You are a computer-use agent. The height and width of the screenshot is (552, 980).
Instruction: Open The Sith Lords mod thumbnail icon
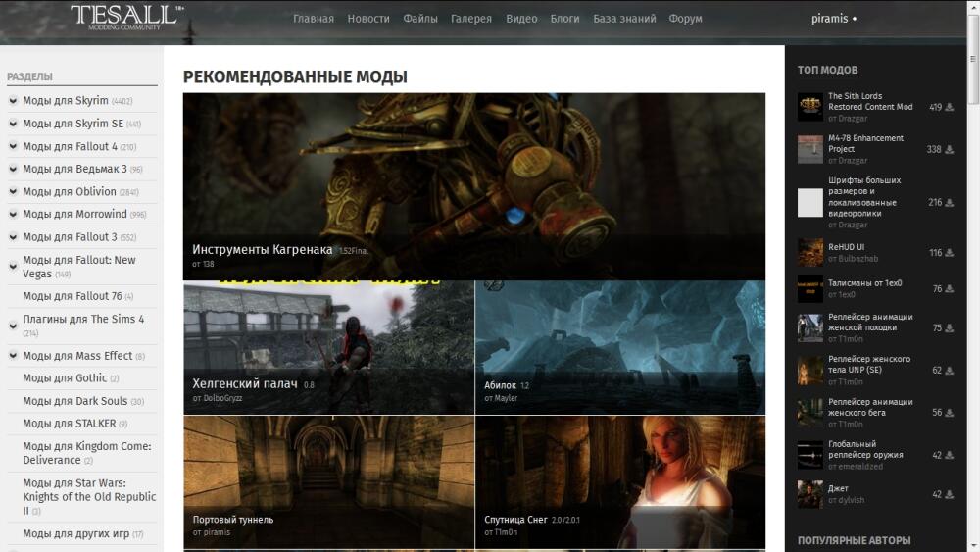click(x=810, y=106)
